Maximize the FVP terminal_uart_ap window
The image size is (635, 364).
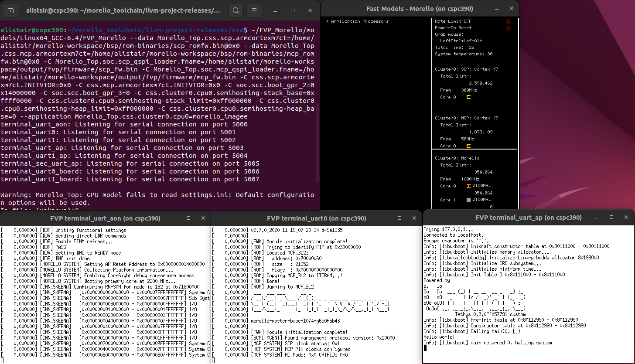pyautogui.click(x=612, y=217)
